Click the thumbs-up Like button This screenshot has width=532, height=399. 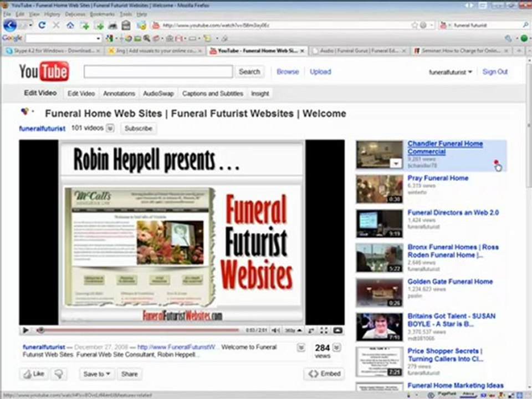click(x=34, y=374)
